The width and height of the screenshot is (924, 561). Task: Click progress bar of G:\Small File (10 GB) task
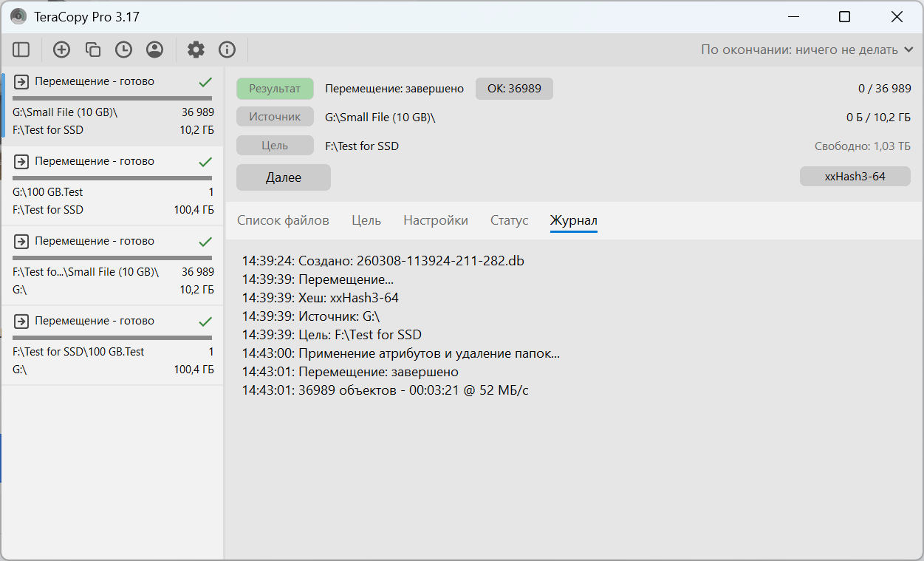112,98
